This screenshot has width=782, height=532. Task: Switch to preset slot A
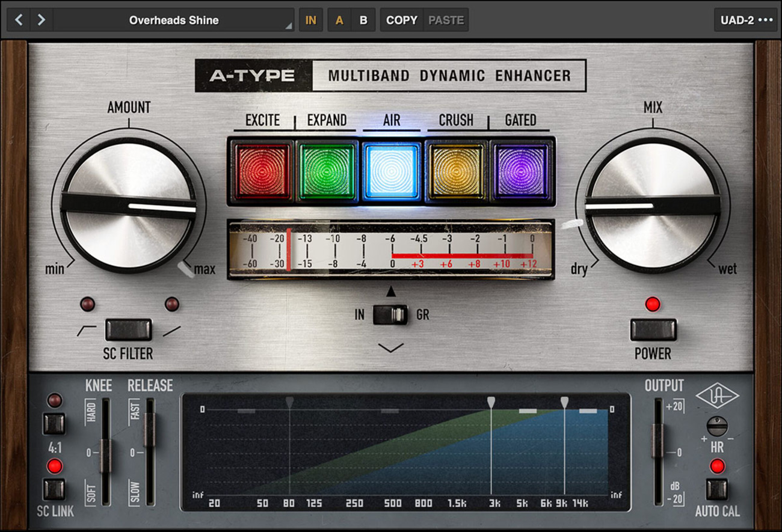(339, 20)
